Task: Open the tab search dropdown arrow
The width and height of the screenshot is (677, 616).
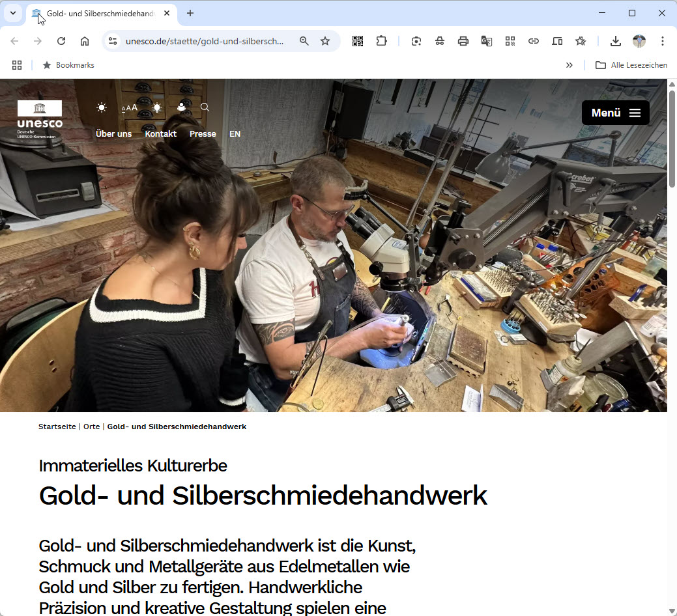Action: pyautogui.click(x=13, y=13)
